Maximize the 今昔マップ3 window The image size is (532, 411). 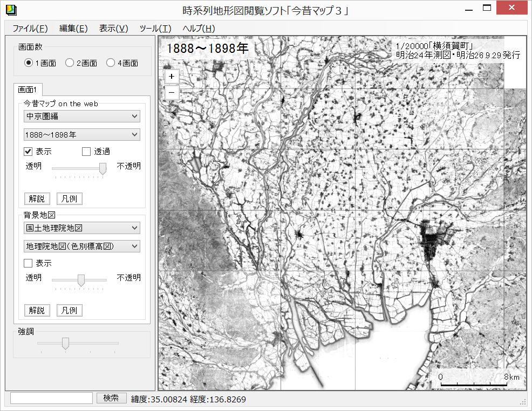tap(487, 8)
